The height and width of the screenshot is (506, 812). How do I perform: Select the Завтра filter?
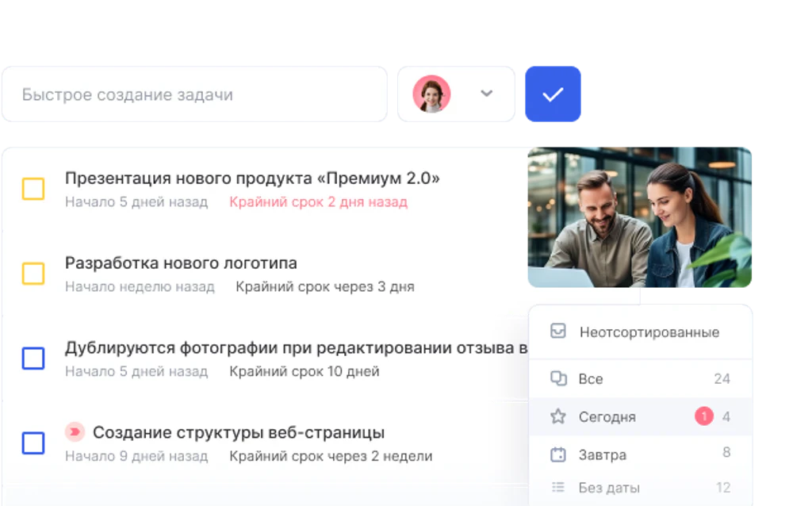[x=641, y=454]
